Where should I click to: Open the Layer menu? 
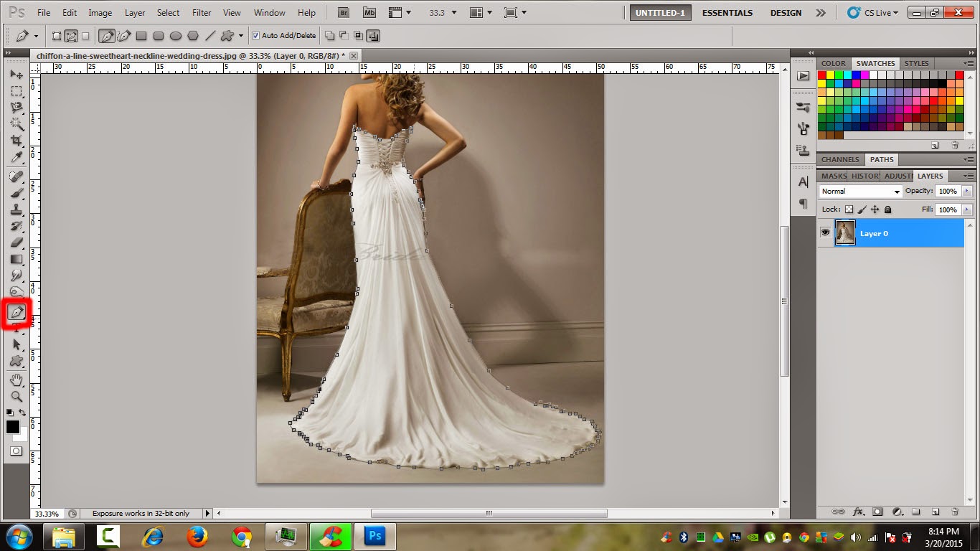(x=135, y=12)
